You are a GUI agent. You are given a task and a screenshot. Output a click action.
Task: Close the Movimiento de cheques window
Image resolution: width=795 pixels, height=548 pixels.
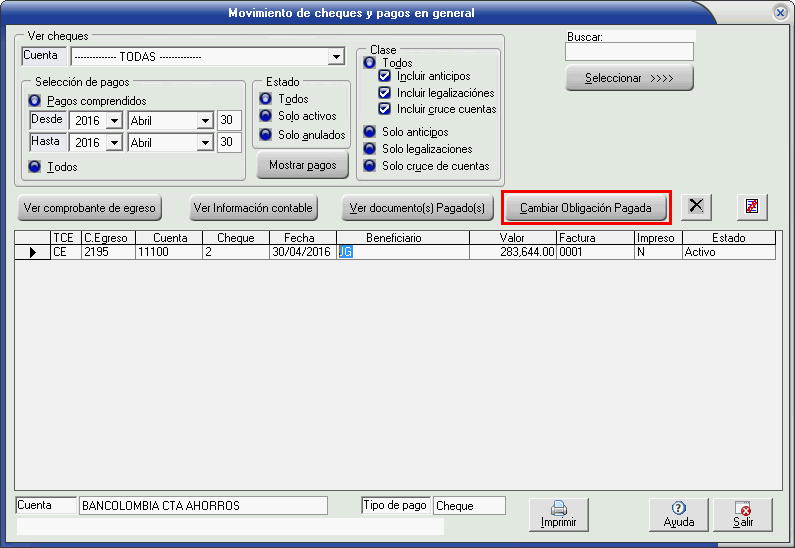(780, 13)
